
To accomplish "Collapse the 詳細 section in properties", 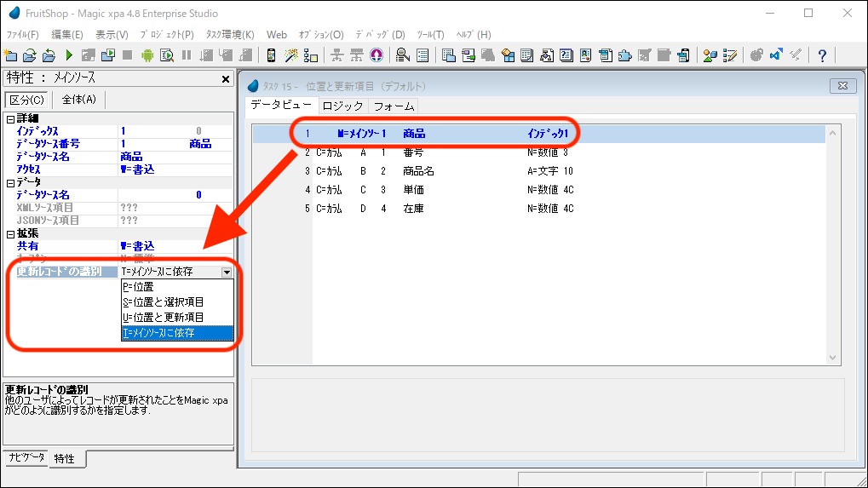I will coord(10,118).
